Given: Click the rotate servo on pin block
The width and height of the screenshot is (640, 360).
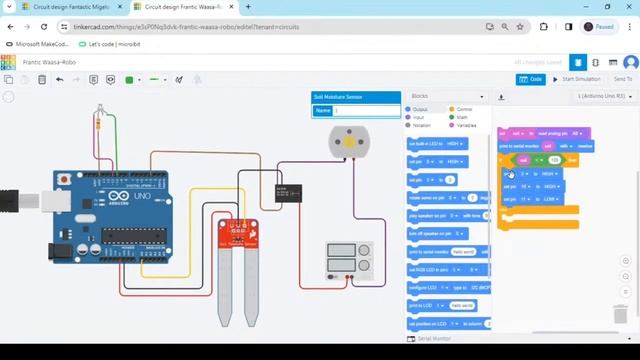Looking at the screenshot, I should [449, 198].
